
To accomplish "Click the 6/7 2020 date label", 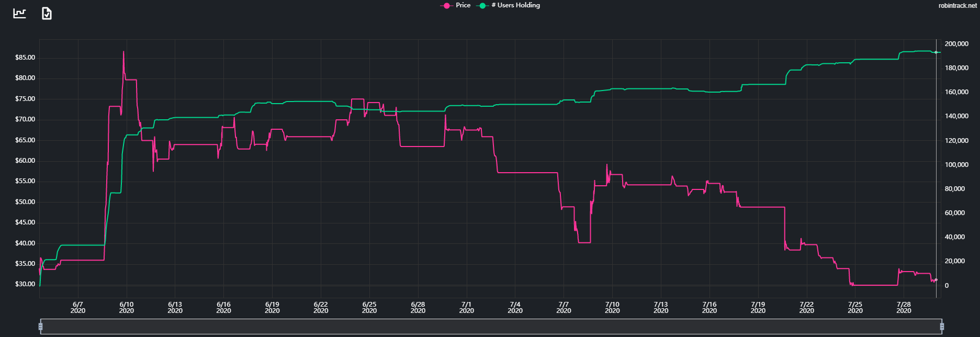I will click(x=77, y=307).
